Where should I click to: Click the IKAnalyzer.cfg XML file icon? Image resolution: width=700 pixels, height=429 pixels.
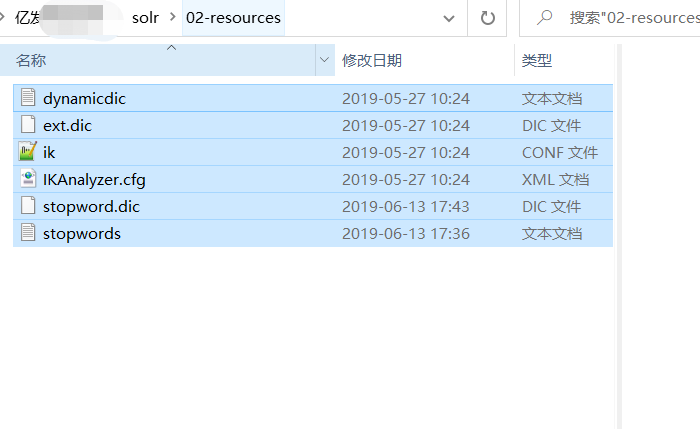(x=28, y=179)
